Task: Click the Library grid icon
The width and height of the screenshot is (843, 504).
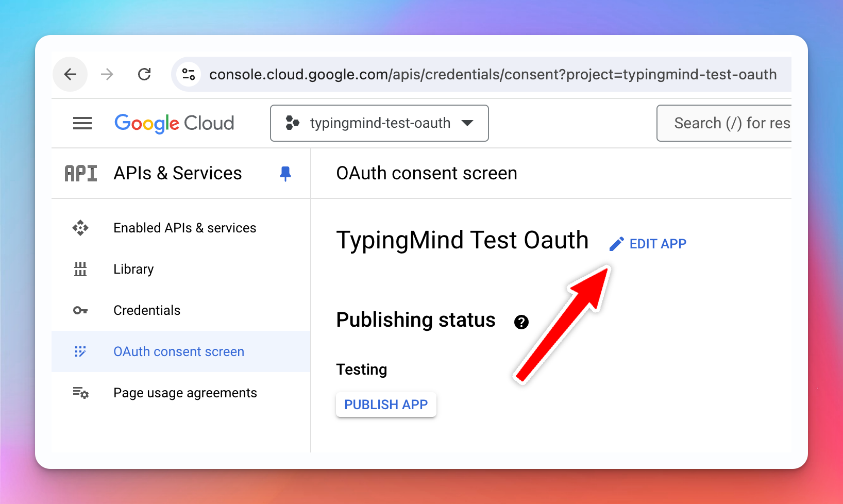Action: click(x=80, y=269)
